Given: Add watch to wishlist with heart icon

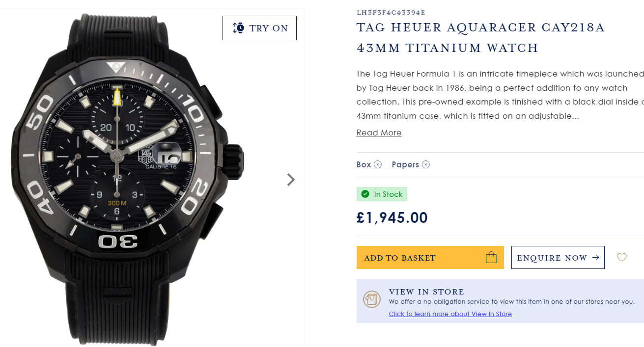Looking at the screenshot, I should click(622, 257).
